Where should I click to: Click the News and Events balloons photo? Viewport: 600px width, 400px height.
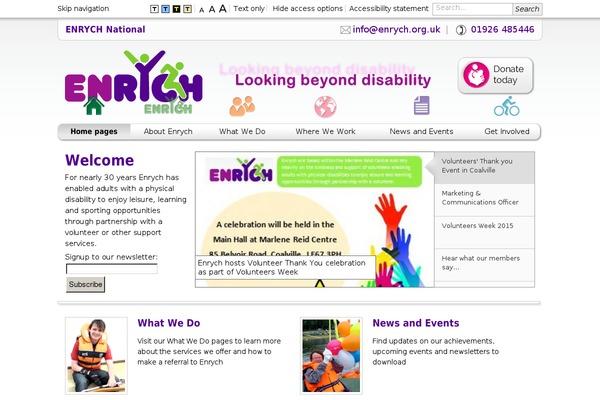(331, 356)
